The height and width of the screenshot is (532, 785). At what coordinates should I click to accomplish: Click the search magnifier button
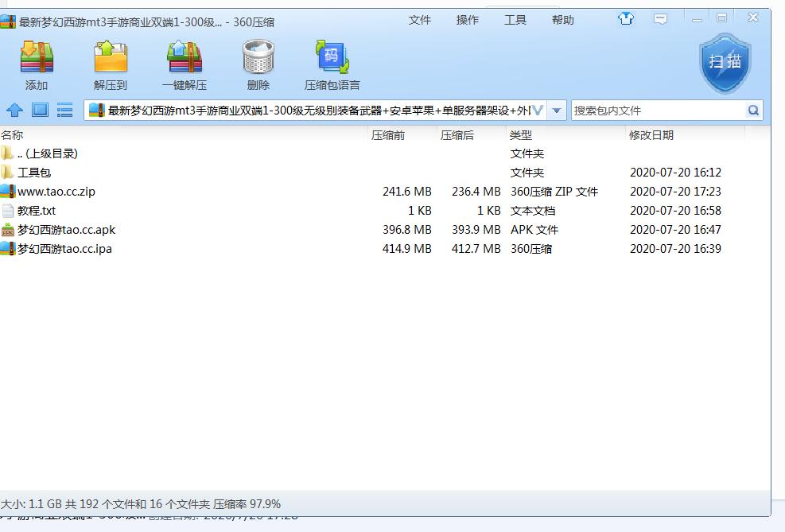pos(753,111)
